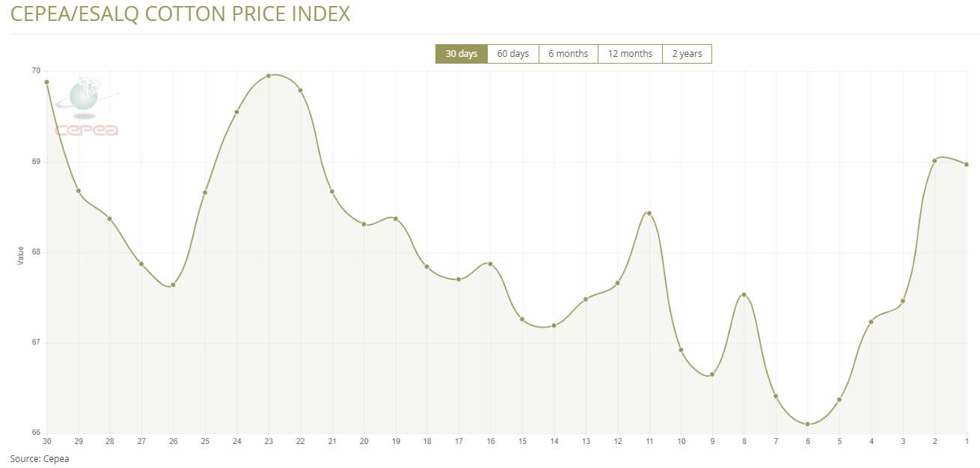This screenshot has width=980, height=468.
Task: Open the 12 months chart range
Action: (630, 54)
